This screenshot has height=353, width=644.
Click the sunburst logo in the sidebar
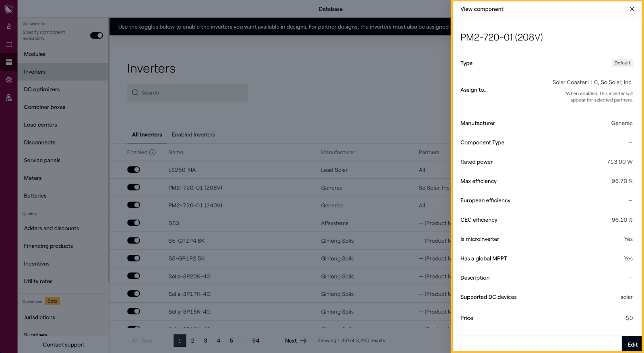point(8,8)
